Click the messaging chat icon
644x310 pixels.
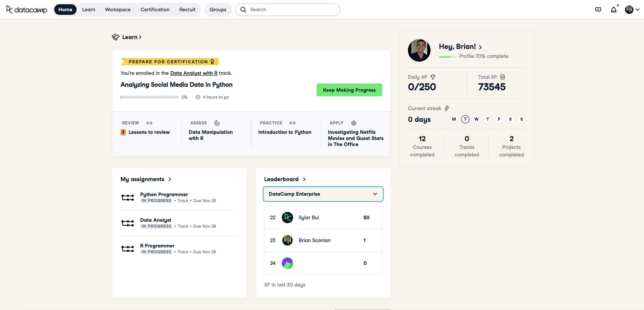click(598, 9)
